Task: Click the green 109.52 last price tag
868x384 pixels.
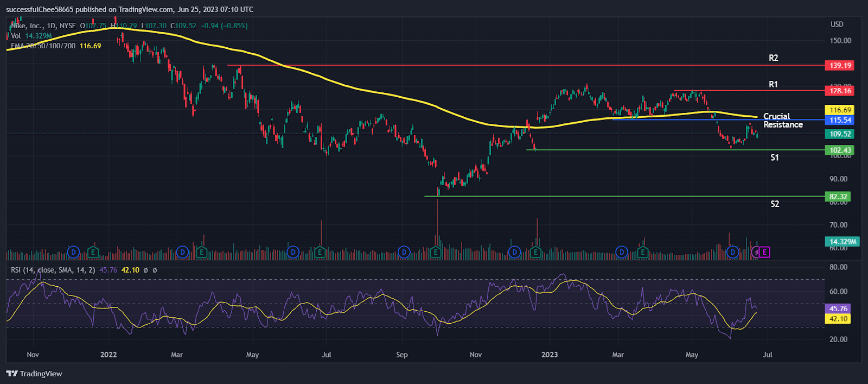Action: click(840, 134)
